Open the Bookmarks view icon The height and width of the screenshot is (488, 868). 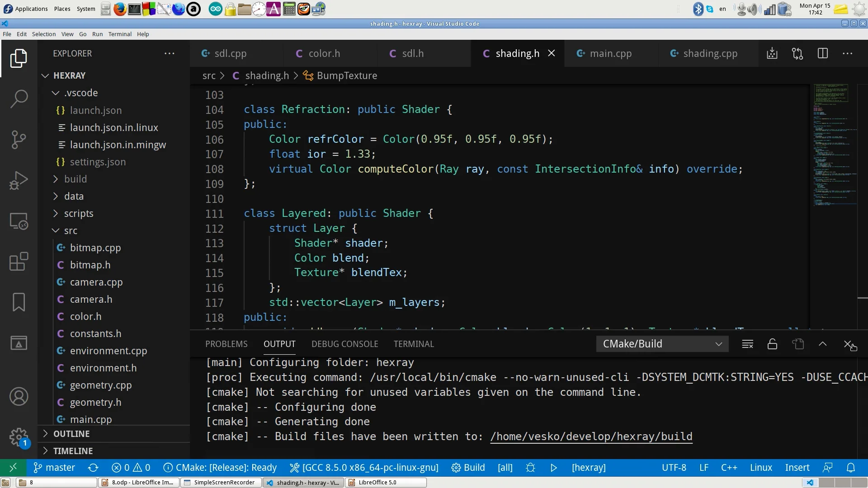coord(19,302)
